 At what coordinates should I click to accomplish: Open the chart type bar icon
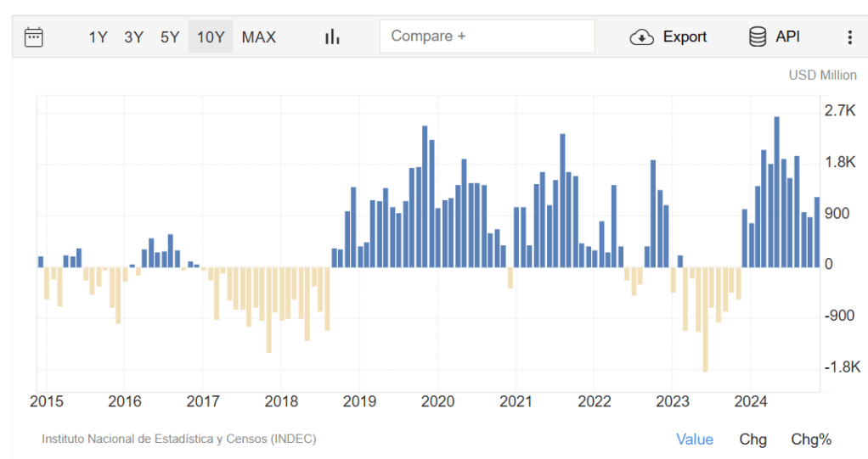coord(332,36)
